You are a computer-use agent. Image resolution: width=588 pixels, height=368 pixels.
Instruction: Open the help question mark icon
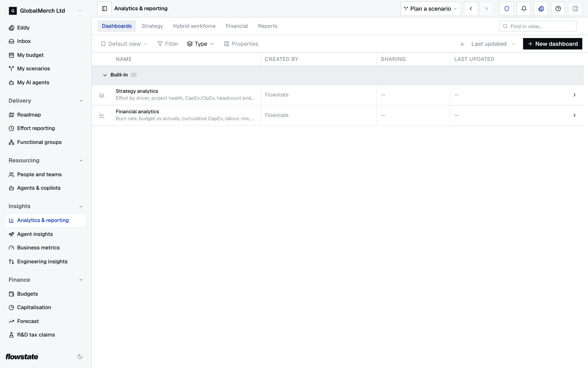(x=558, y=9)
